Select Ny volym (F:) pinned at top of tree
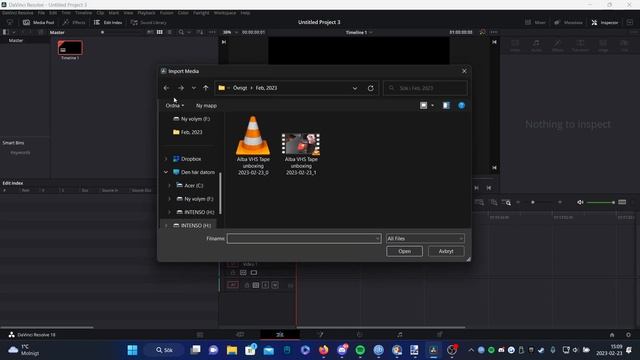Screen dimensions: 640x360 pos(191,119)
